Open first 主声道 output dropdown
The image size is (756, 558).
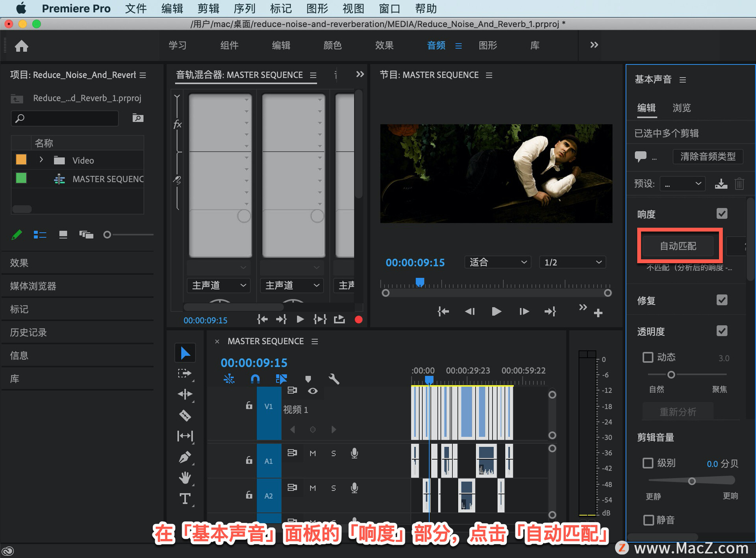pos(219,285)
